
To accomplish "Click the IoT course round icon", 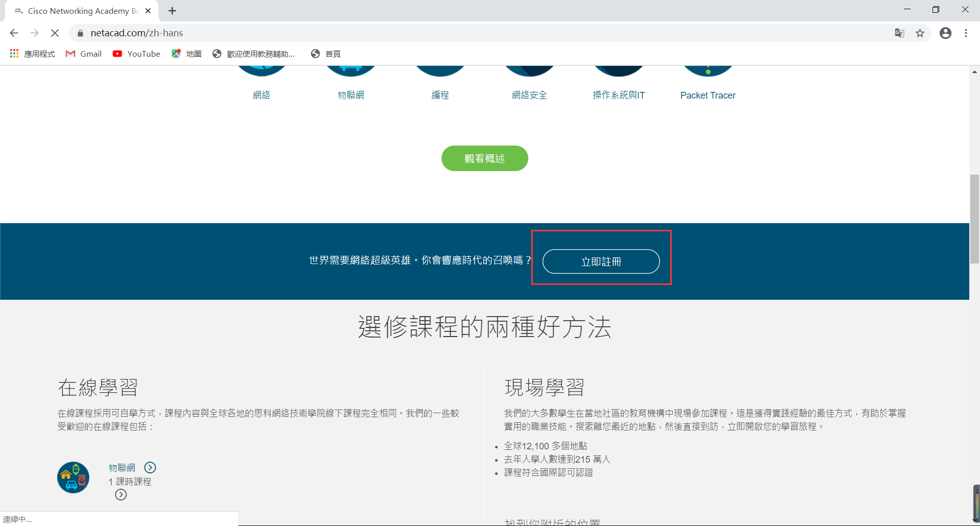I will 73,477.
